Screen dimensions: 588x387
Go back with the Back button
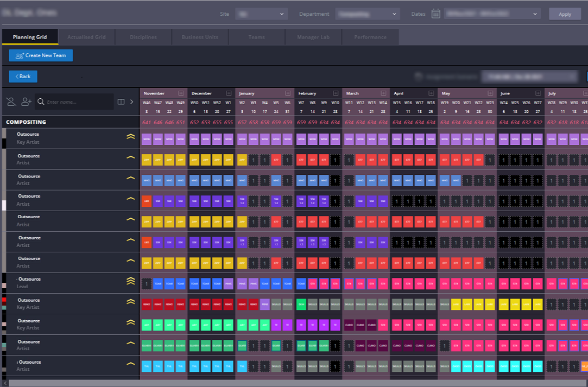point(23,77)
